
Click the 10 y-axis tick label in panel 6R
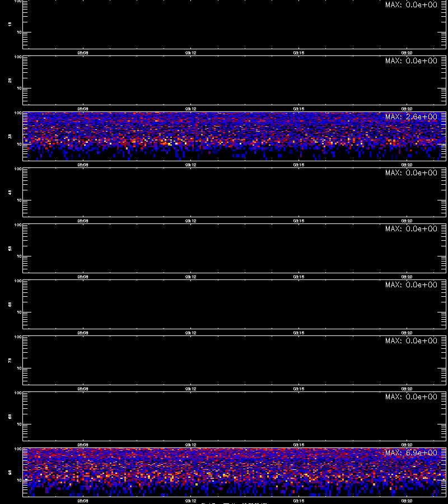point(19,312)
